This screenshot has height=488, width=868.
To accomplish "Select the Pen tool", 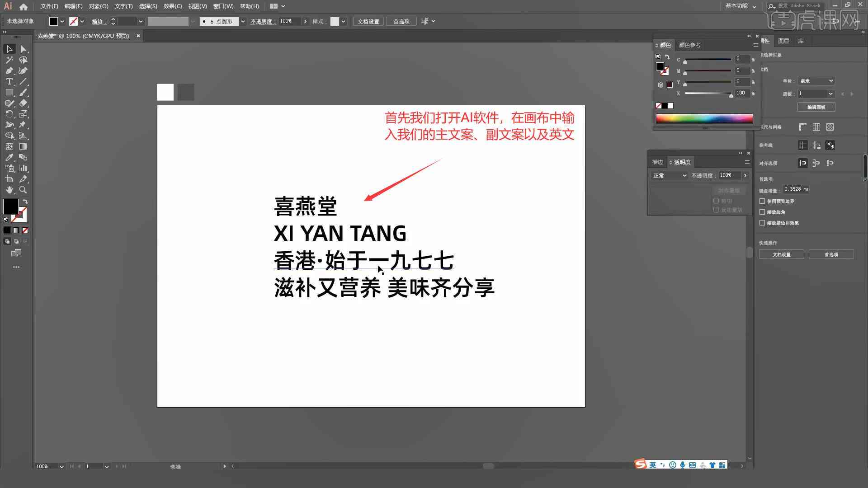I will click(8, 71).
